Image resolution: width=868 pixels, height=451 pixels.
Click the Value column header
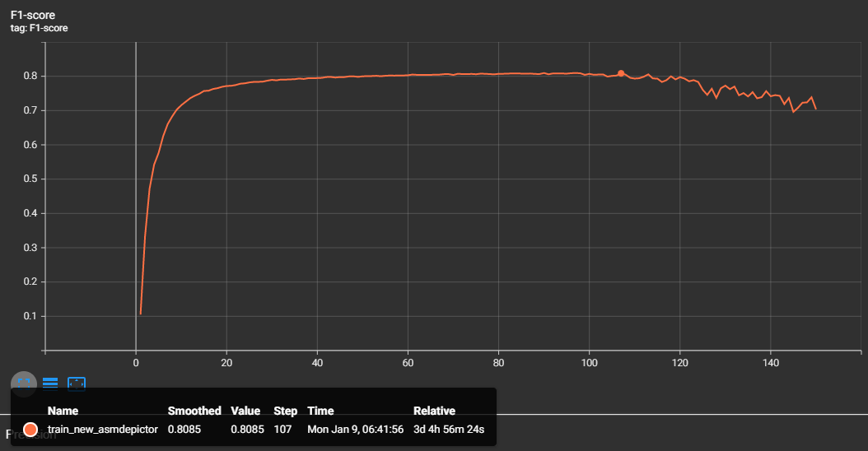[x=245, y=411]
